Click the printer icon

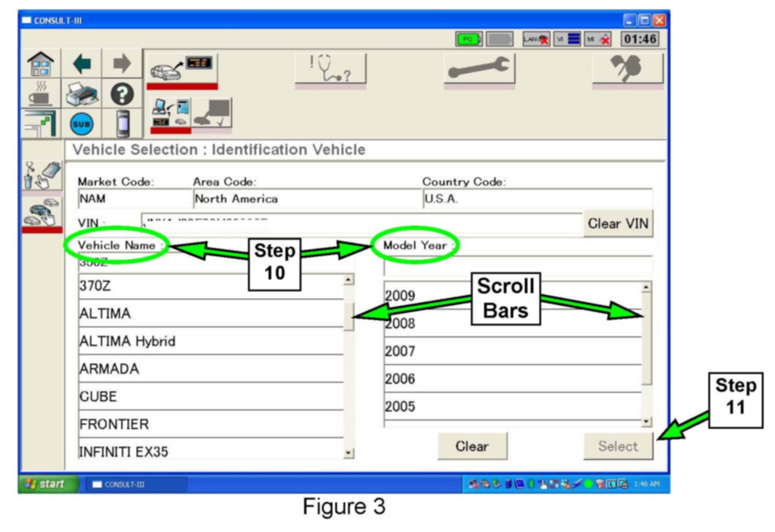point(82,94)
